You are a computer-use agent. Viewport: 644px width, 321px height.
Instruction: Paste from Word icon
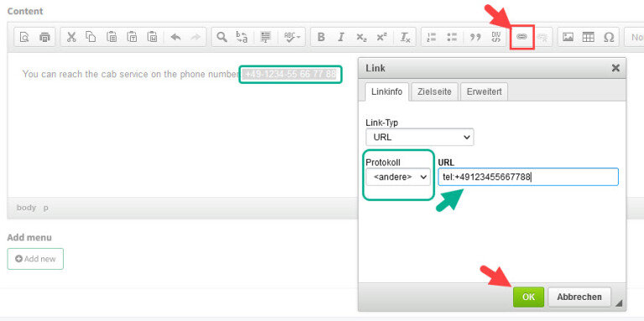(153, 38)
